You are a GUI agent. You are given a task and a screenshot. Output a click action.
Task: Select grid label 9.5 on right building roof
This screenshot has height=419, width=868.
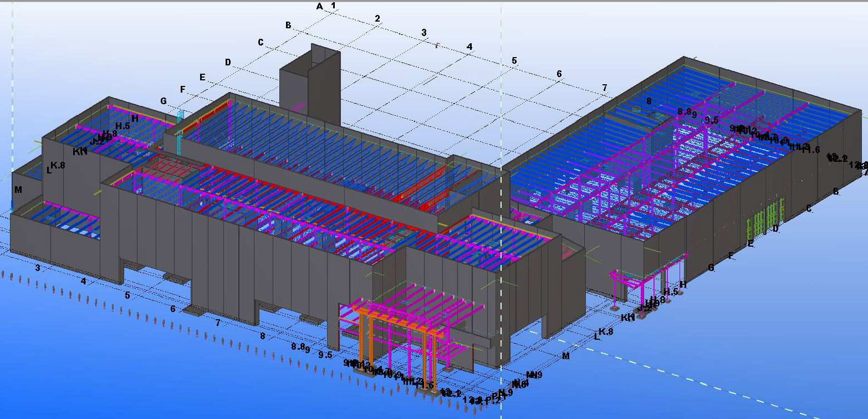coord(711,120)
